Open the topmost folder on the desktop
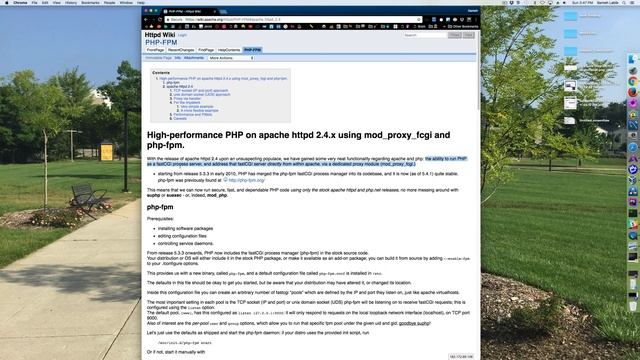 (x=570, y=16)
